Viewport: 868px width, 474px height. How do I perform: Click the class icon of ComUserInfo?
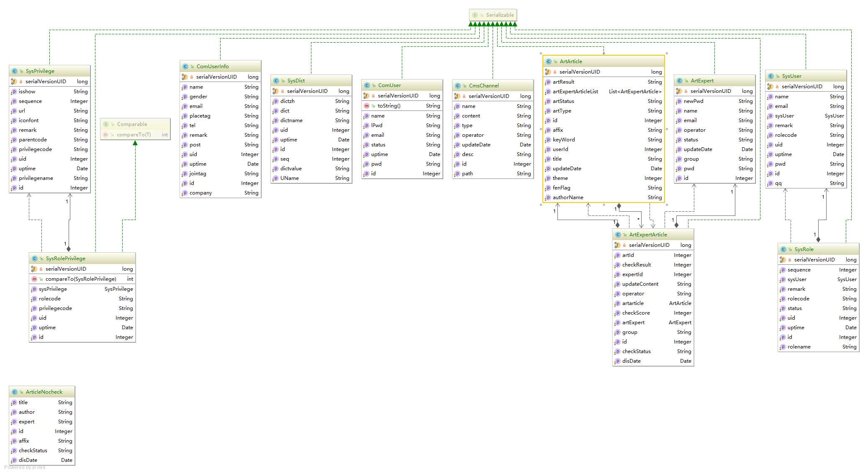[185, 67]
